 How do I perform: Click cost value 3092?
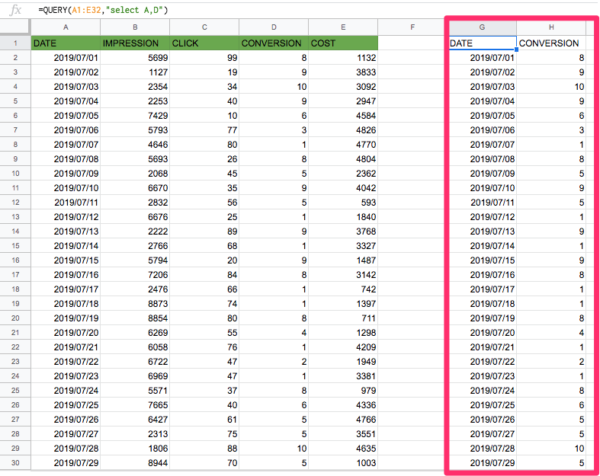click(x=343, y=87)
